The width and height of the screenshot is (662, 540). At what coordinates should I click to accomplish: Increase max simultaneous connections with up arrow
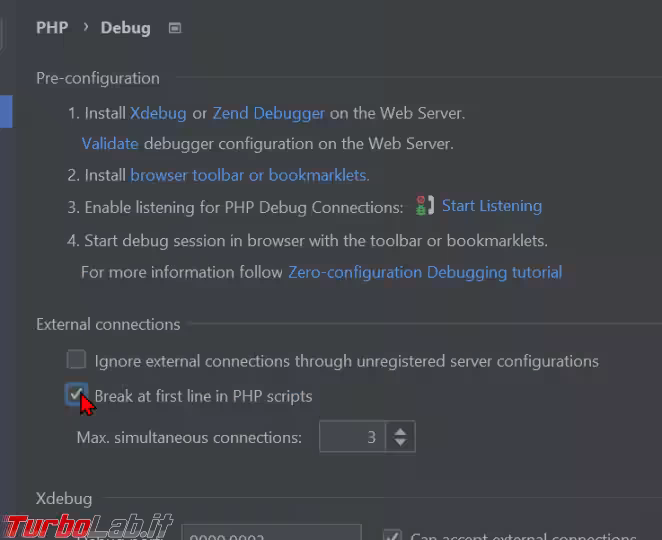coord(400,431)
